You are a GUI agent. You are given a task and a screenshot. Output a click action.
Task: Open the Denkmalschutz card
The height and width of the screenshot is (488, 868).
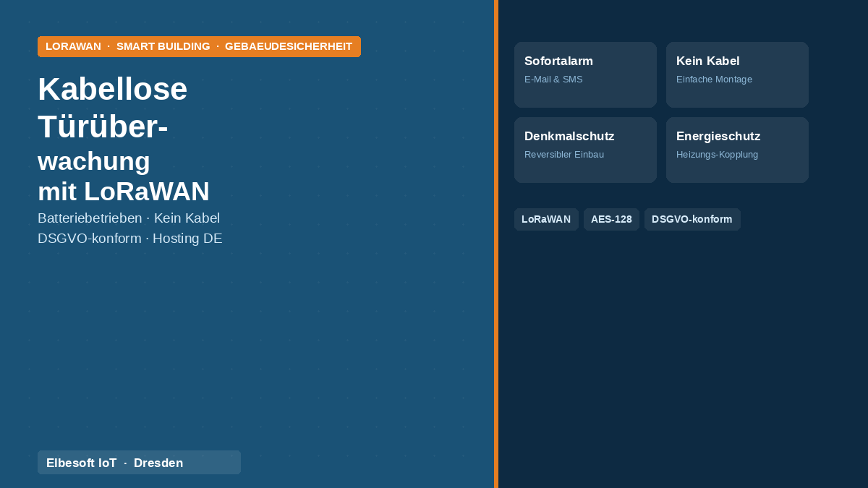coord(585,150)
